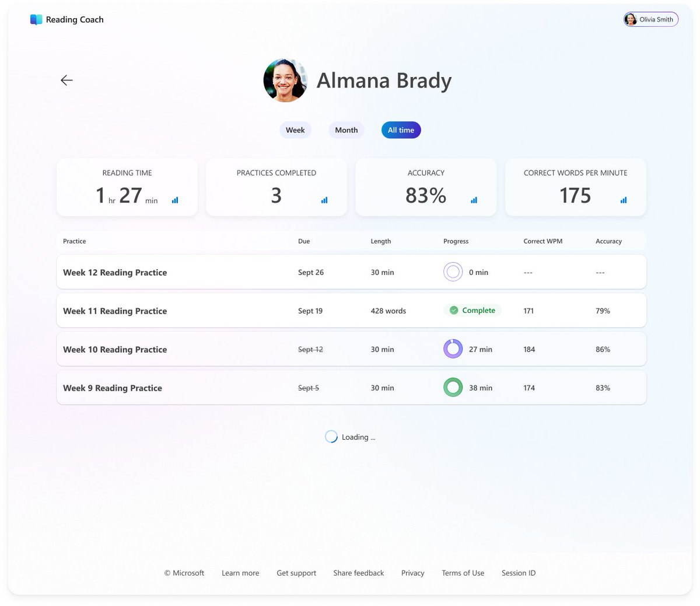Click the 0 min progress value
Screen dimensions: 700x606
pos(478,272)
